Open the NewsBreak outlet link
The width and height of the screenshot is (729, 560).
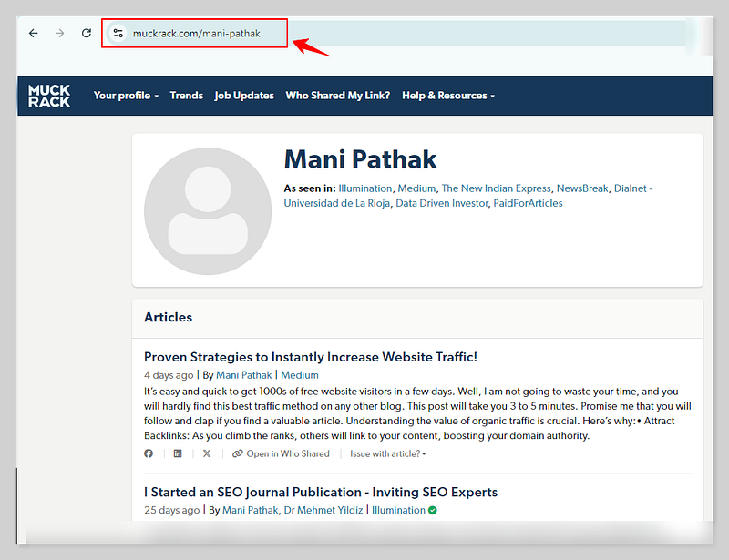pyautogui.click(x=582, y=188)
